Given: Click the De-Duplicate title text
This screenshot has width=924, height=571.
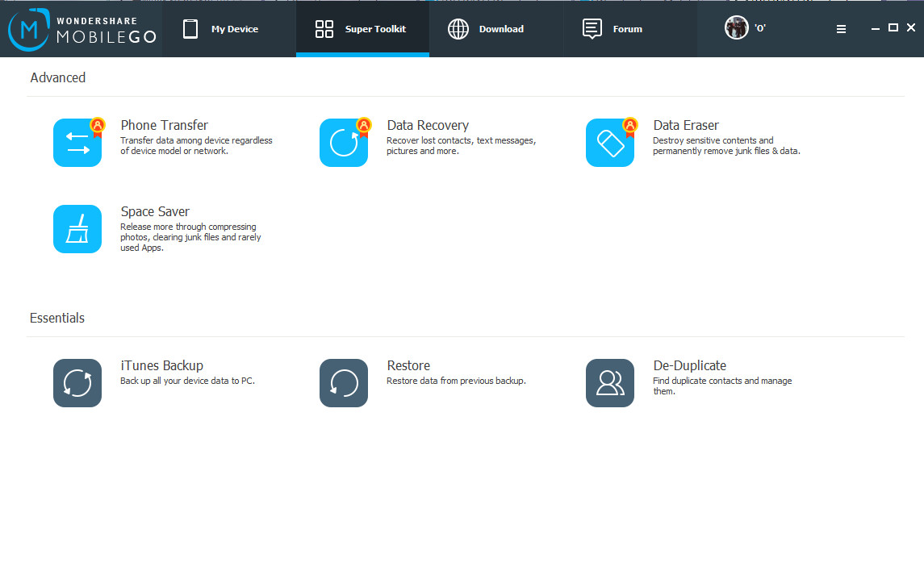Looking at the screenshot, I should click(x=689, y=365).
